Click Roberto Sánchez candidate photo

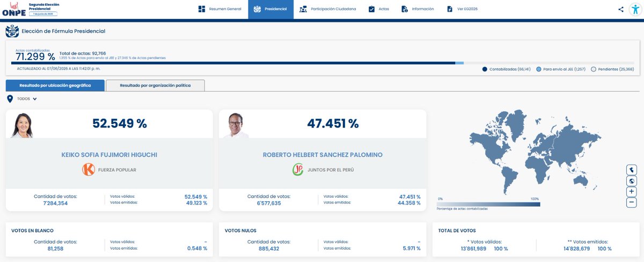click(x=236, y=126)
